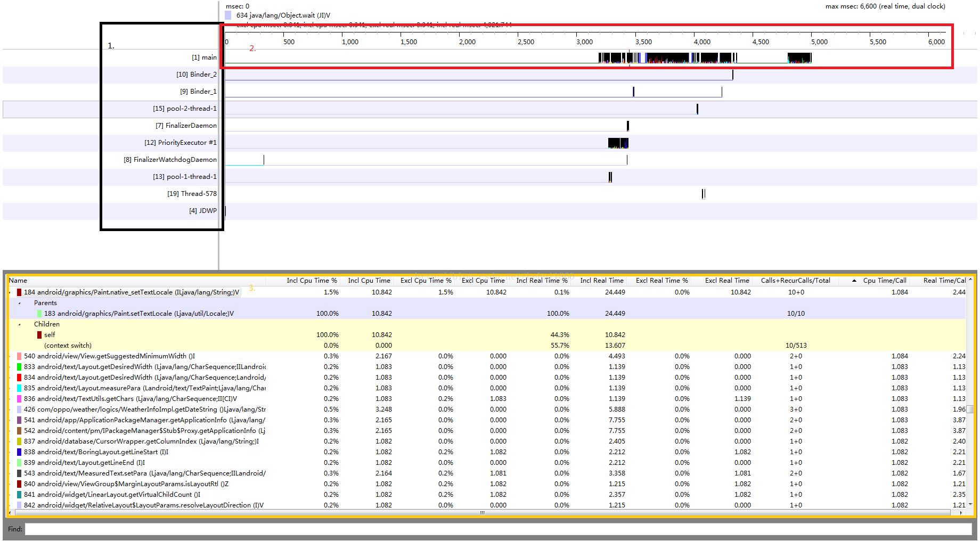The width and height of the screenshot is (980, 541).
Task: Click the 5,000 tick on the timeline ruler
Action: pos(819,42)
